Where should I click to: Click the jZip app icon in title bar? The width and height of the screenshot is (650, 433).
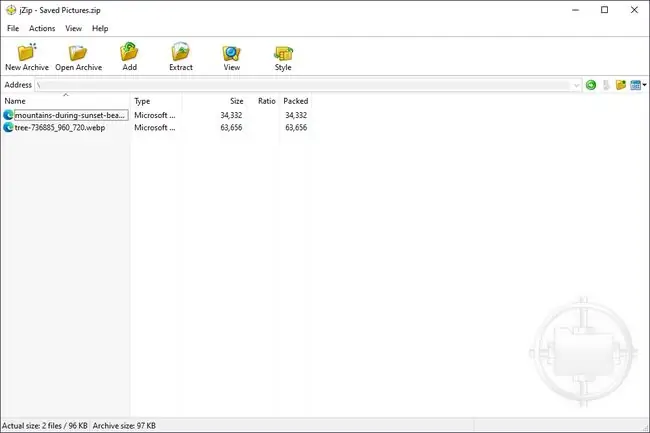point(11,10)
